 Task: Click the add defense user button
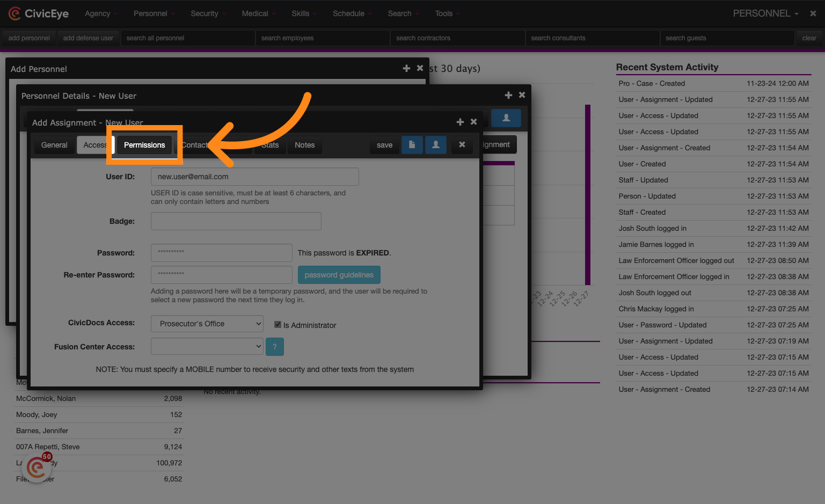click(88, 38)
